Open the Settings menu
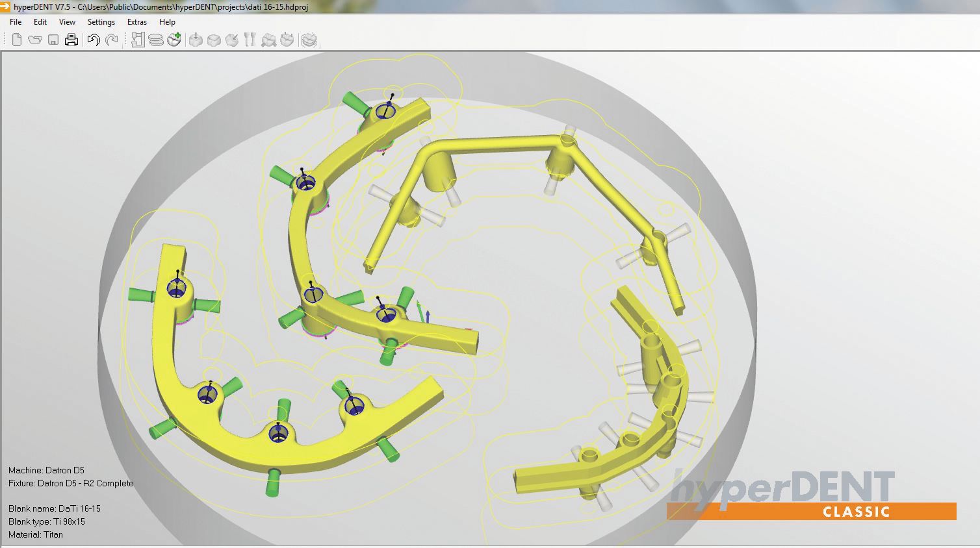 [x=101, y=21]
